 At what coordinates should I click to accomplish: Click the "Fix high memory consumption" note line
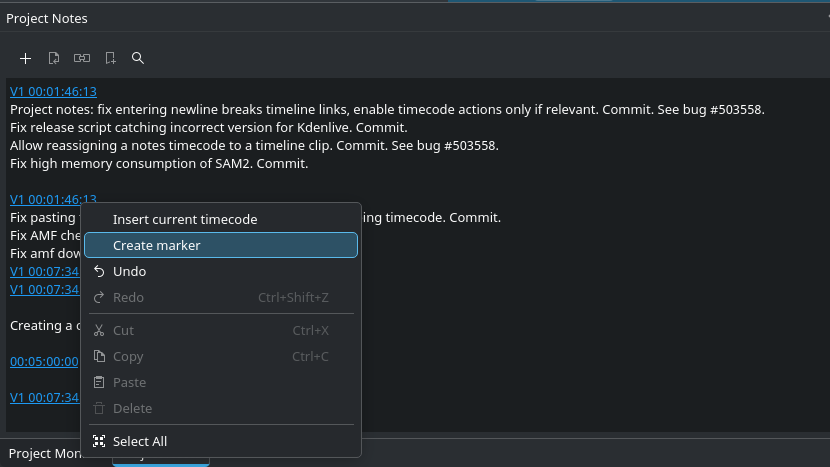(x=159, y=163)
